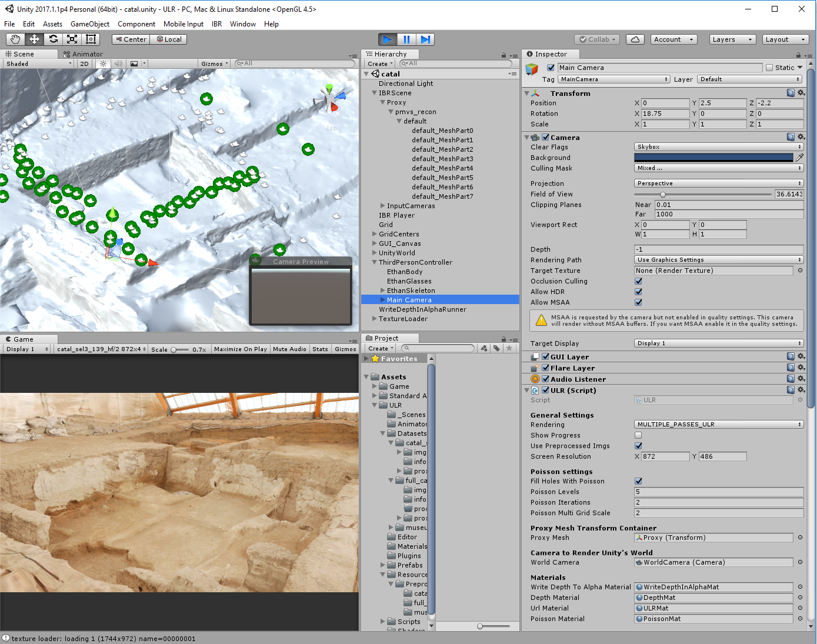Click Maximize On Play button
This screenshot has width=817, height=644.
click(241, 349)
